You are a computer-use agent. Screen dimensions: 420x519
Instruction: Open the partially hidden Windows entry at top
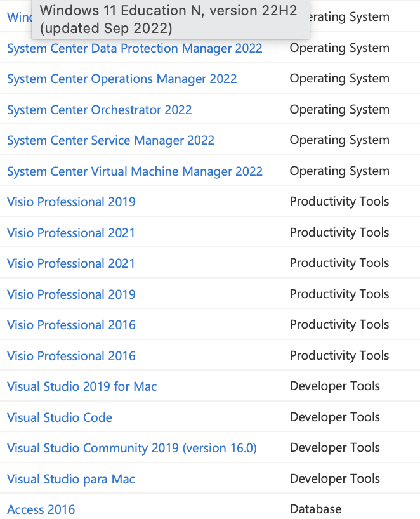point(16,17)
